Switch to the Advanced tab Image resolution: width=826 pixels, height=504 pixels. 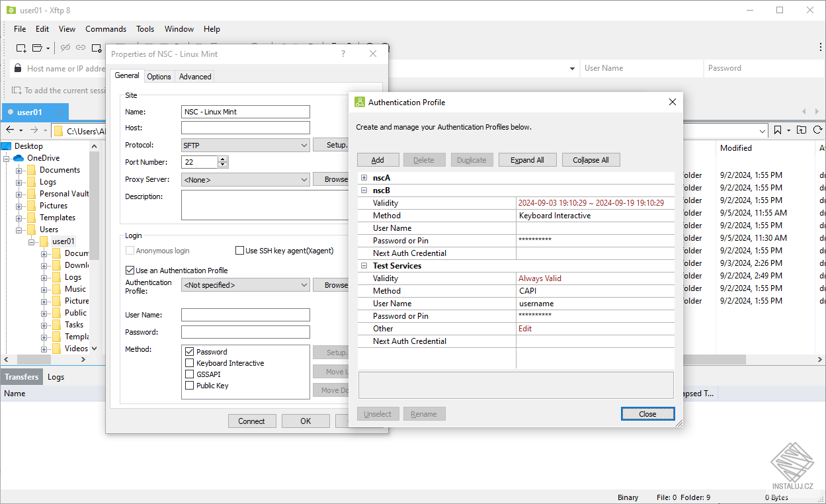195,77
